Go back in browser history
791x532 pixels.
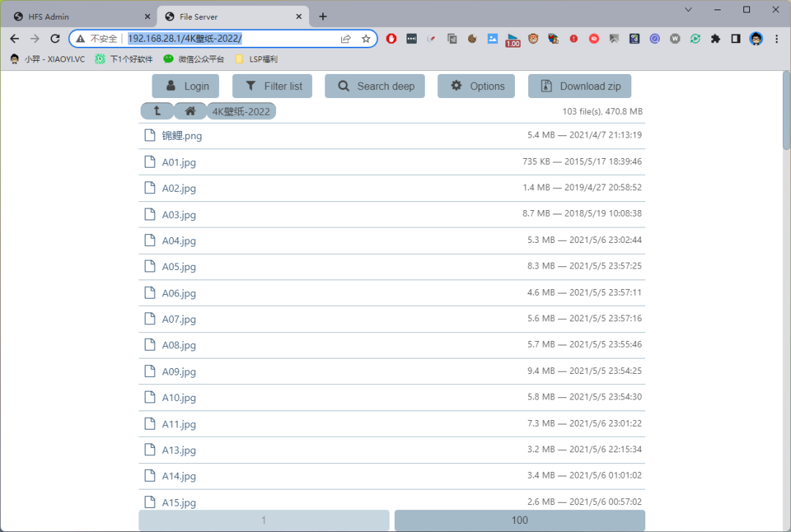[15, 38]
